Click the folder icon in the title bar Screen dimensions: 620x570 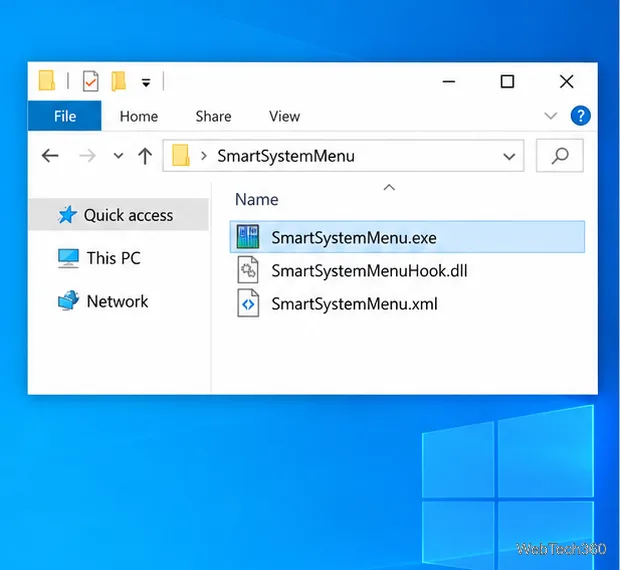pos(47,81)
